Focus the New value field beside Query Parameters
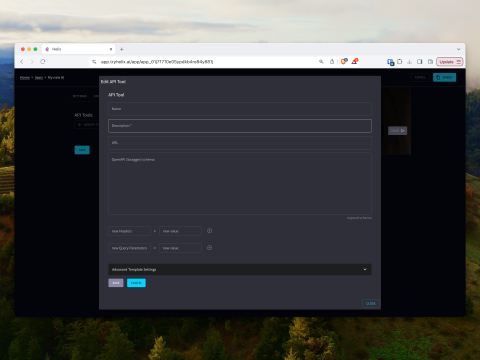This screenshot has height=360, width=480. [180, 248]
